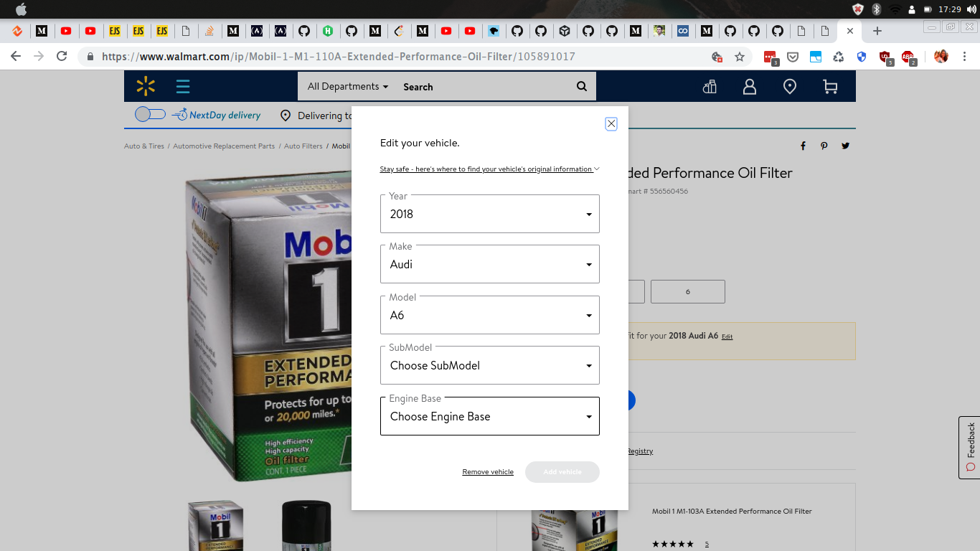Screen dimensions: 980x551
Task: Open a new browser tab with plus
Action: (877, 31)
